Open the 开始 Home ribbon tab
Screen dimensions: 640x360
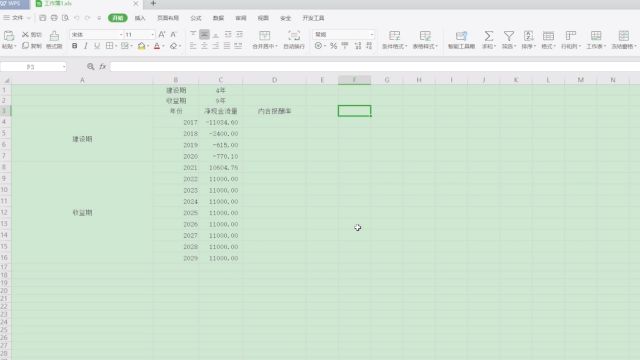[118, 18]
